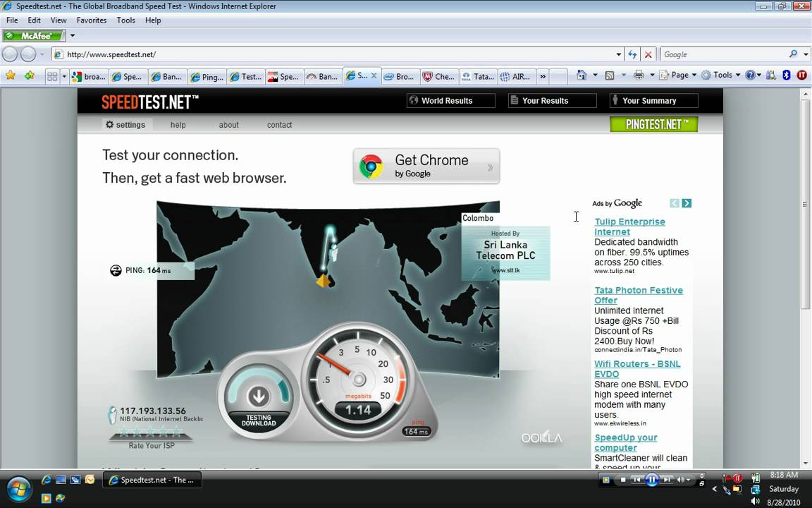Click the Show Desktop quick launch icon
Image resolution: width=812 pixels, height=508 pixels.
click(x=61, y=480)
